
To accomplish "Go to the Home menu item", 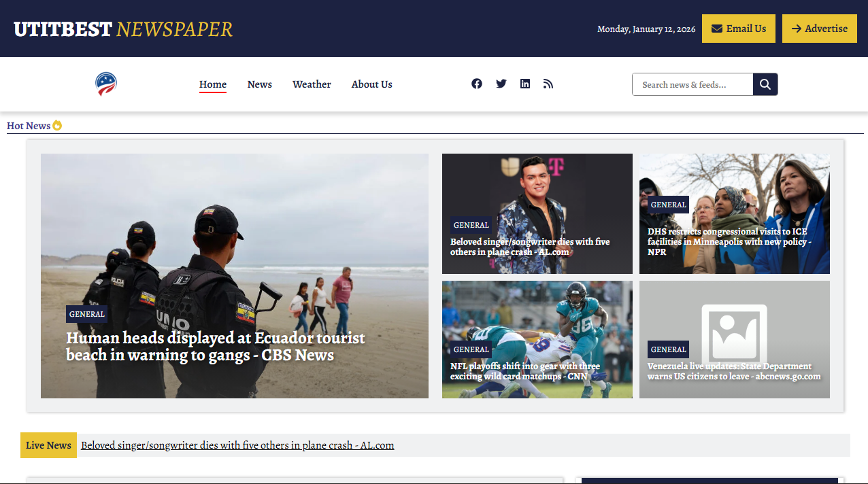I will tap(213, 84).
